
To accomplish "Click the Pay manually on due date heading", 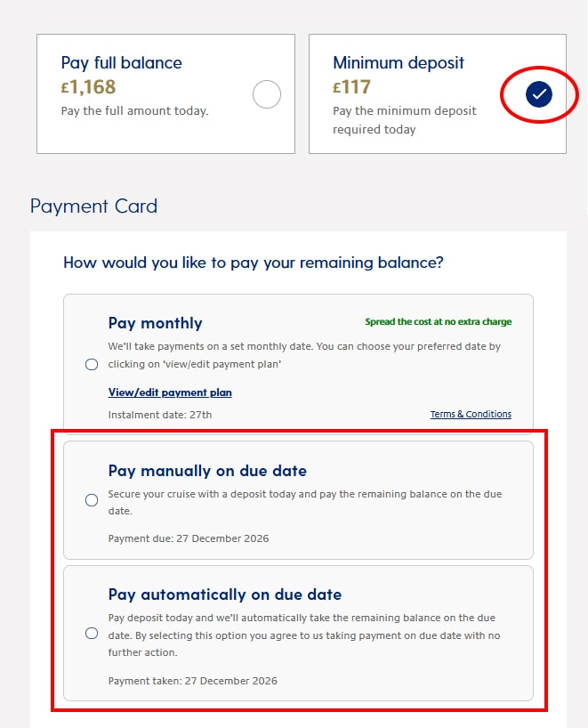I will tap(207, 471).
